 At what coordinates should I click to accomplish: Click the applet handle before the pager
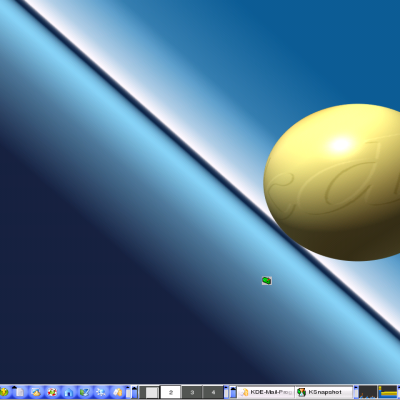click(134, 392)
